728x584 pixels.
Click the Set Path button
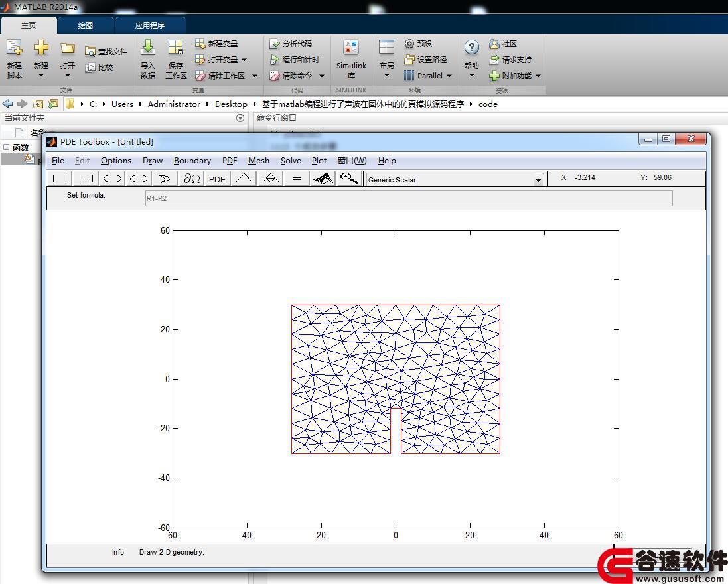[425, 60]
